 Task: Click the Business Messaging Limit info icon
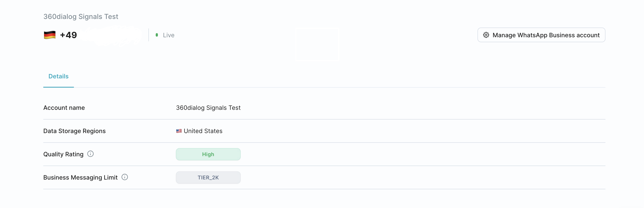pos(124,177)
